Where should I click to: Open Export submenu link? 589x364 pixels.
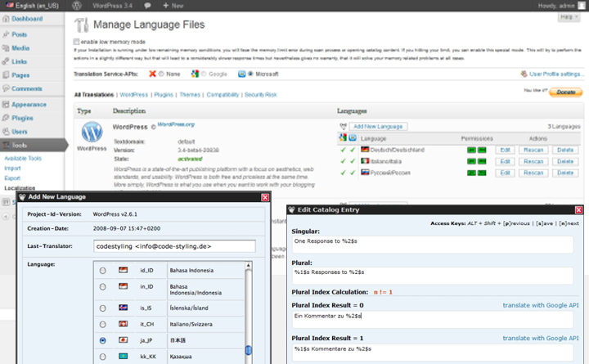coord(12,178)
